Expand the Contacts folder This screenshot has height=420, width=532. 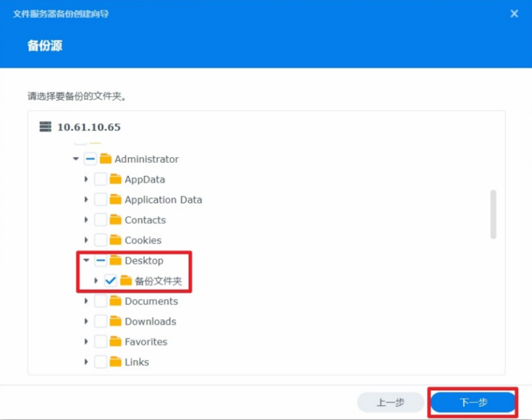(86, 220)
